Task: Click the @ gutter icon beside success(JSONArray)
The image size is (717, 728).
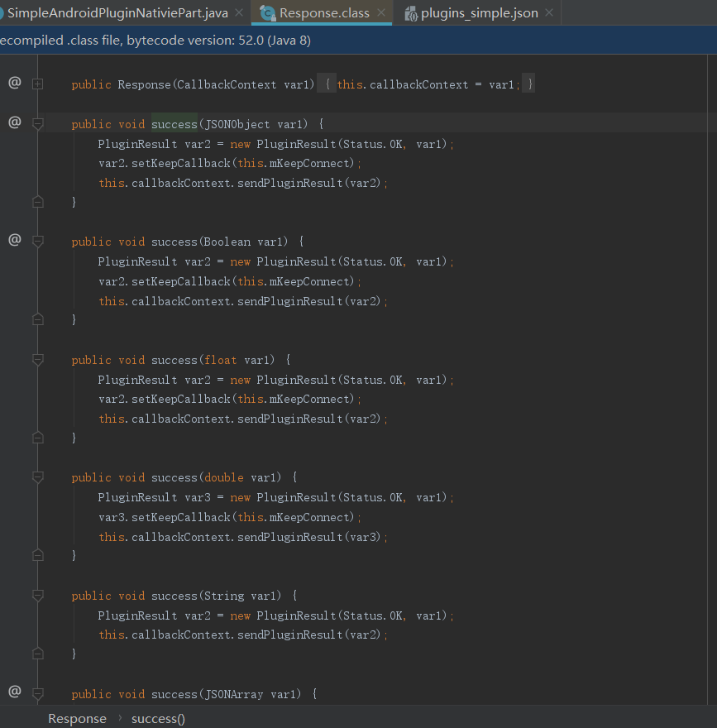Action: tap(15, 692)
